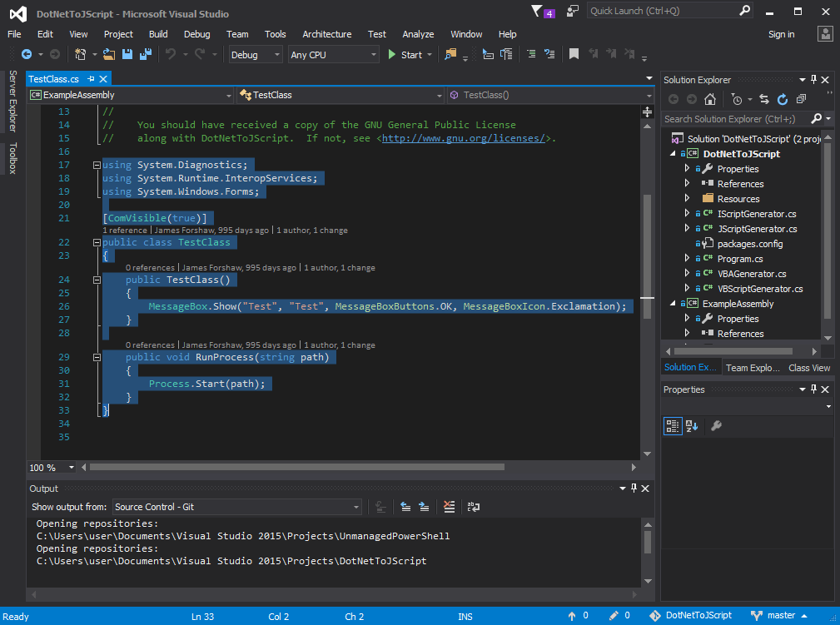Click the Start debugging icon
The width and height of the screenshot is (840, 625).
(x=391, y=54)
